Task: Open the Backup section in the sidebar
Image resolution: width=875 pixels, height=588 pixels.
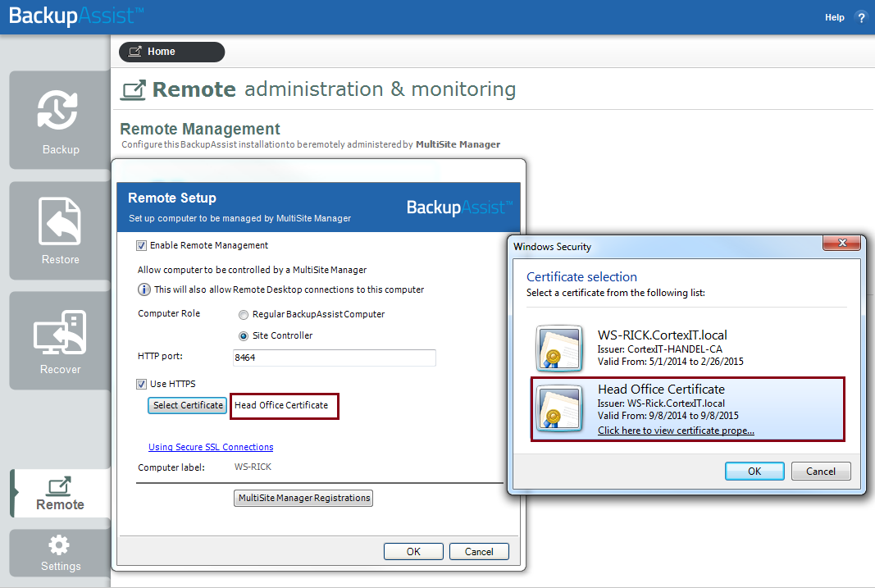Action: [60, 120]
